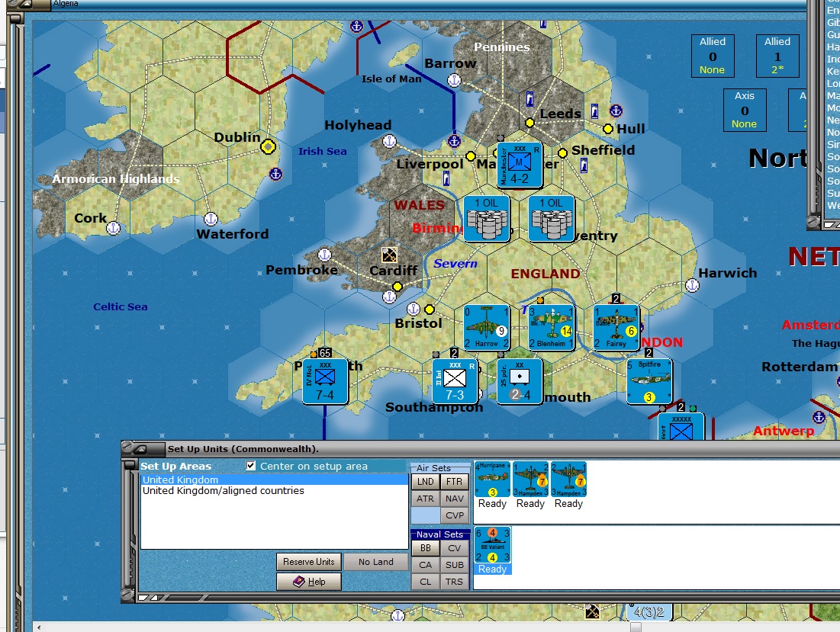Click the Cork port anchor symbol

(113, 229)
